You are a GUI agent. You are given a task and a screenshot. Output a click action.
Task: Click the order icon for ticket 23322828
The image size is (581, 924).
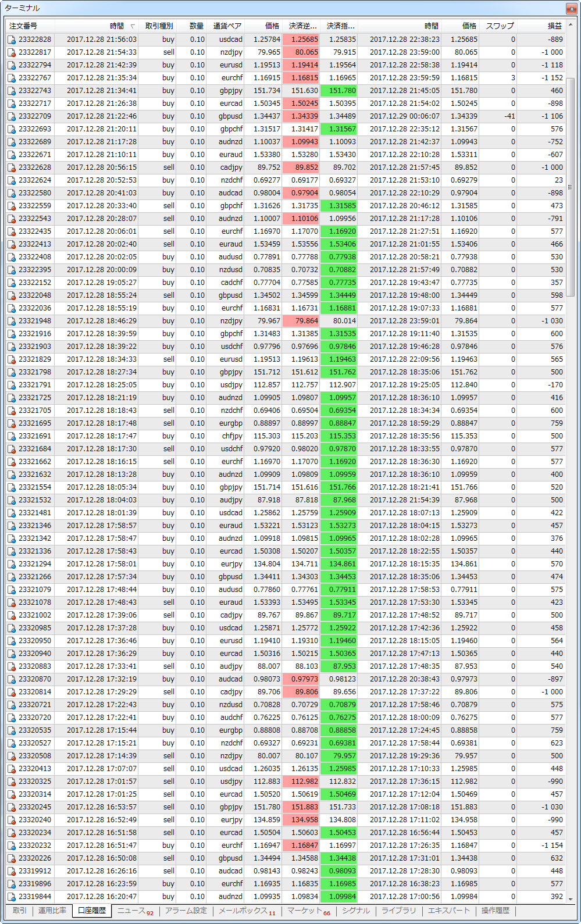tap(12, 40)
